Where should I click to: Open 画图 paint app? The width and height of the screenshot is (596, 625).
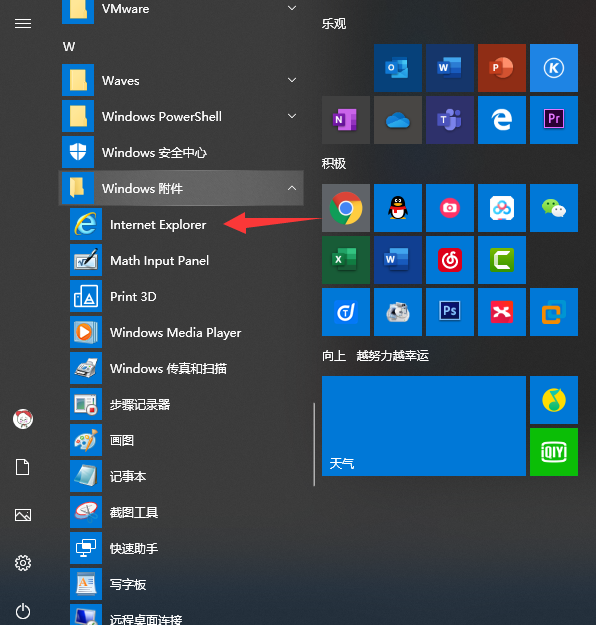pyautogui.click(x=185, y=440)
